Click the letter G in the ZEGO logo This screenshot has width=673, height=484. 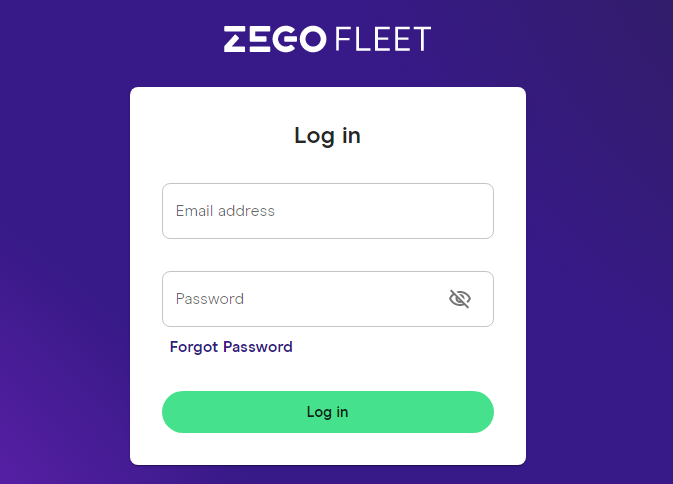click(x=285, y=39)
